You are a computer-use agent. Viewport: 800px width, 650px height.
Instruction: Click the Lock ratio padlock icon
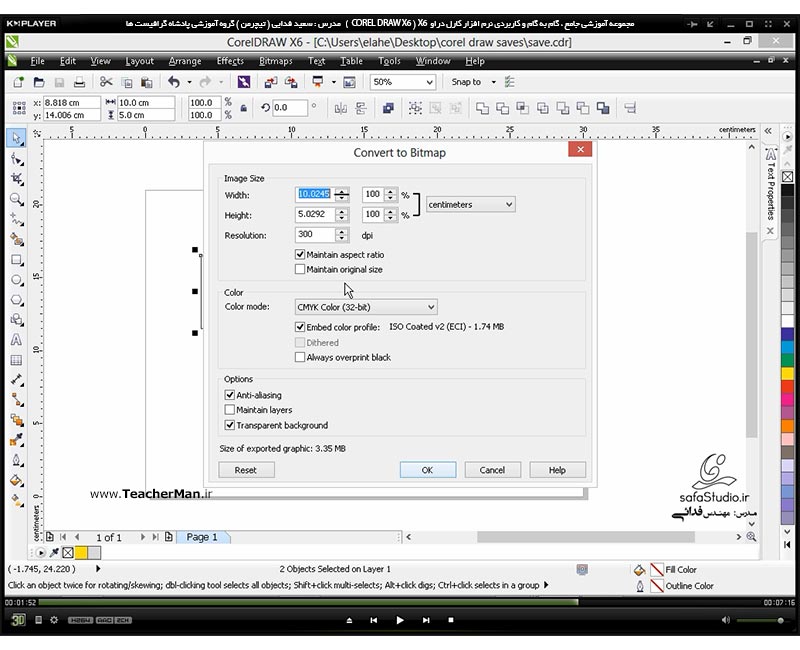pos(243,108)
